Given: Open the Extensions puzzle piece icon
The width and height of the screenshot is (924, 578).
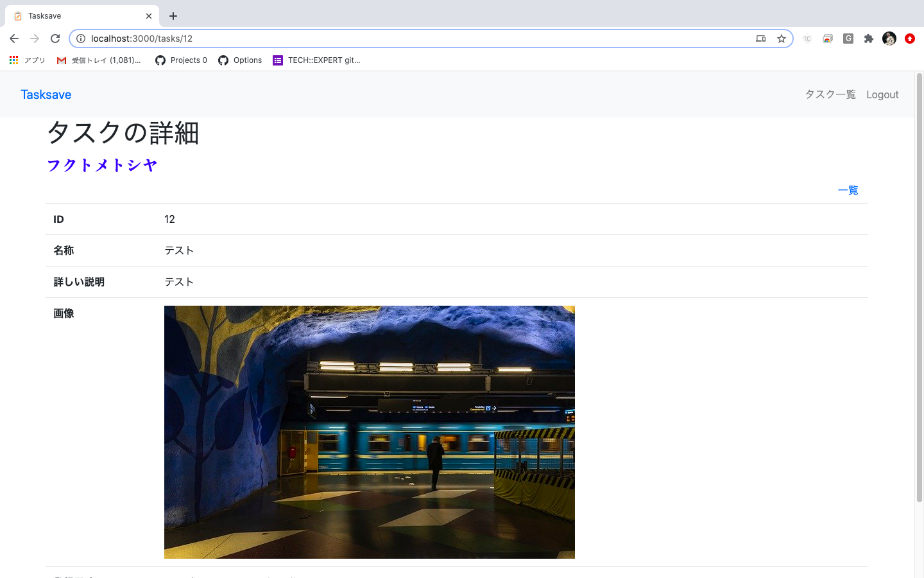Looking at the screenshot, I should click(x=869, y=39).
